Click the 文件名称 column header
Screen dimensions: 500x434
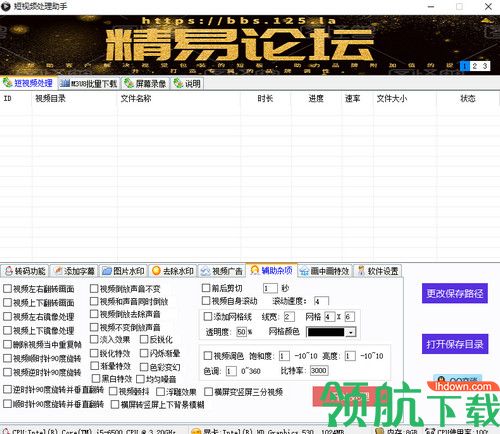click(179, 98)
